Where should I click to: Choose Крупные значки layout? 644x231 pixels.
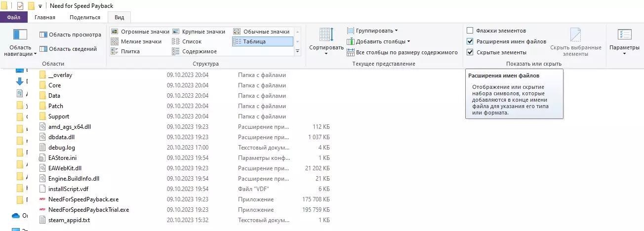[199, 32]
